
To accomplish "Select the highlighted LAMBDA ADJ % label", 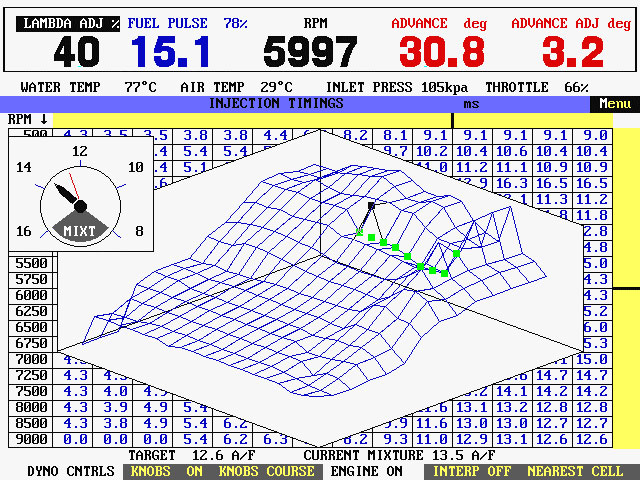I will (67, 22).
